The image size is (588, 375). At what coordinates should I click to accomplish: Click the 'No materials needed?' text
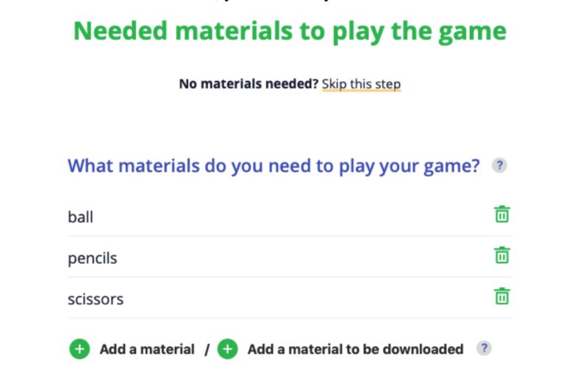point(248,84)
